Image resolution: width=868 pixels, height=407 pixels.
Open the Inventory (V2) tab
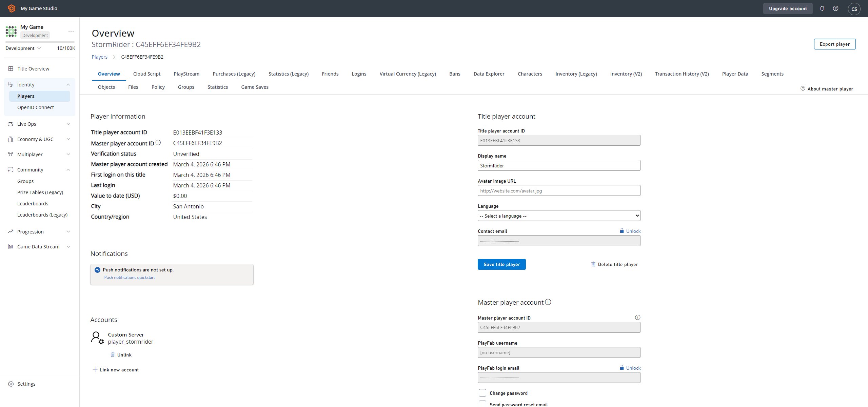(626, 74)
